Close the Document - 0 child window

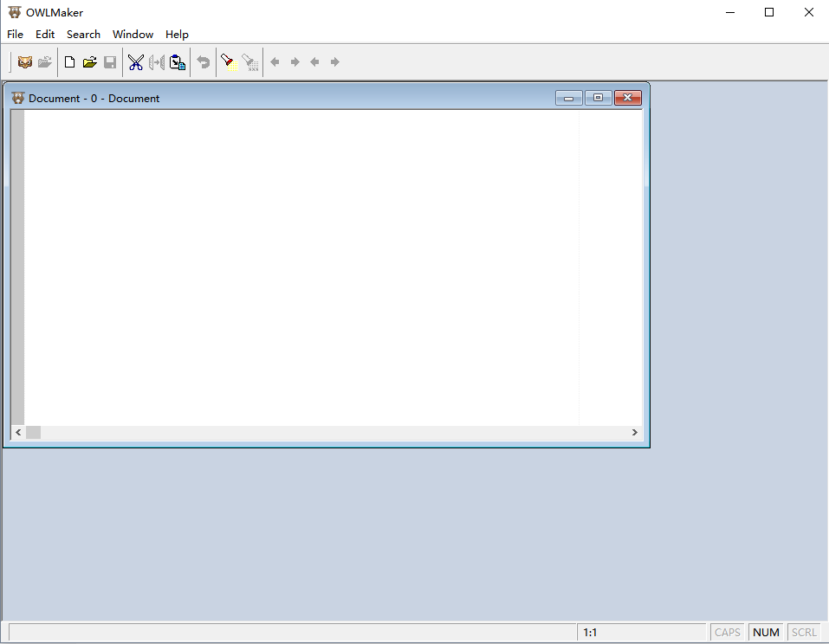[x=627, y=98]
